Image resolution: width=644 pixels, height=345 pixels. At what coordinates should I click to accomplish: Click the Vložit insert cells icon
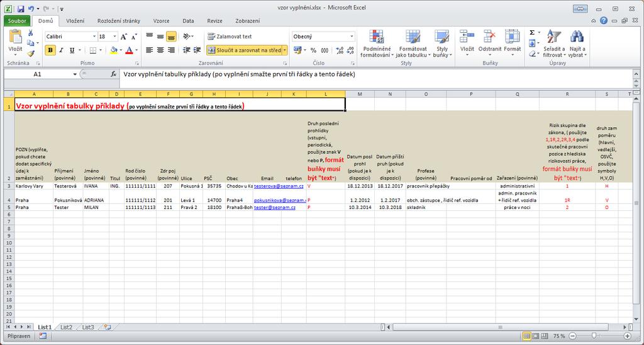coord(467,36)
